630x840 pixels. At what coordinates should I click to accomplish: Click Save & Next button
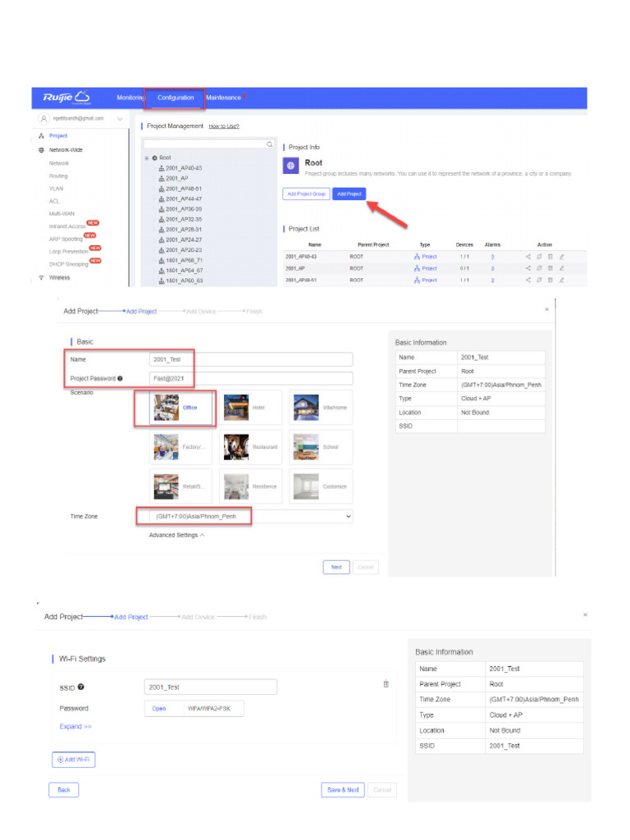(x=343, y=790)
